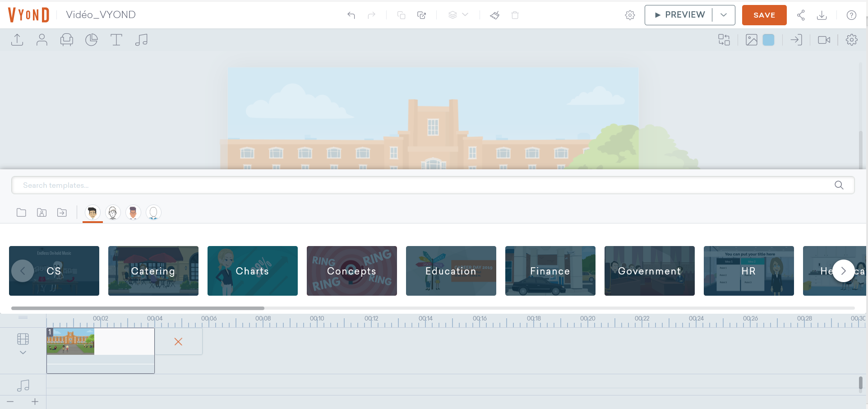Select the Text tool
Screen dimensions: 868x409
[116, 40]
